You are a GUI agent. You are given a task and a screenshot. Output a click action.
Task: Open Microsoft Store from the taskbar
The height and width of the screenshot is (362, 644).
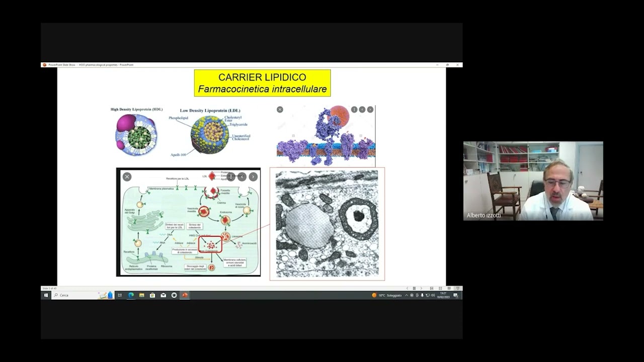152,295
